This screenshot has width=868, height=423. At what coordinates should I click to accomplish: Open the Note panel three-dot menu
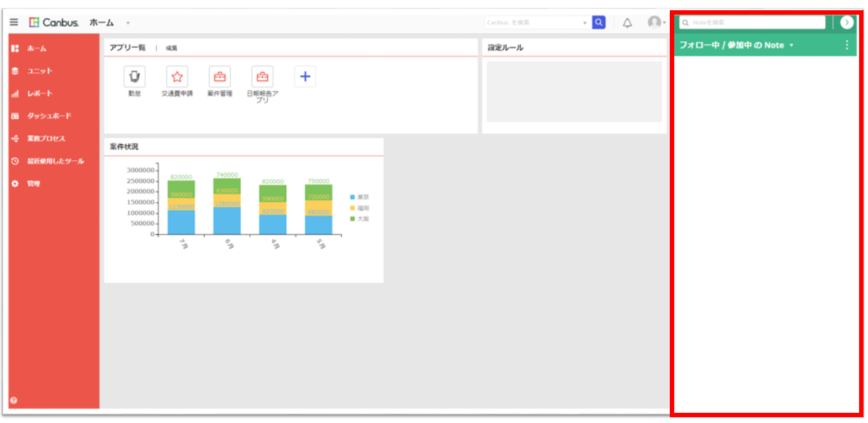(x=847, y=45)
